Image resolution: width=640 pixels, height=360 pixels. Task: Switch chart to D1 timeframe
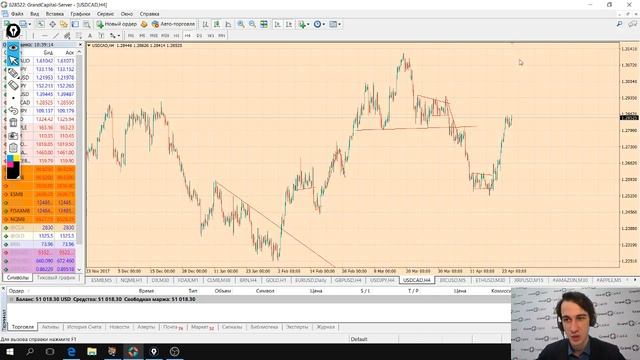click(x=199, y=36)
